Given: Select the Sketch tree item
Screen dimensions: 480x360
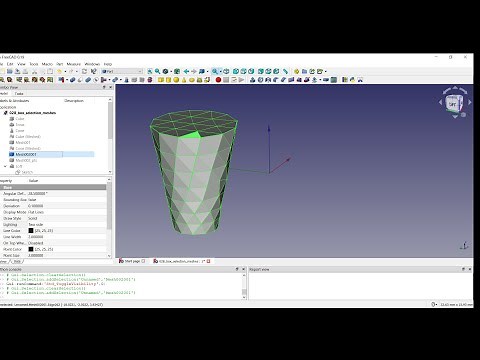Looking at the screenshot, I should tap(27, 172).
